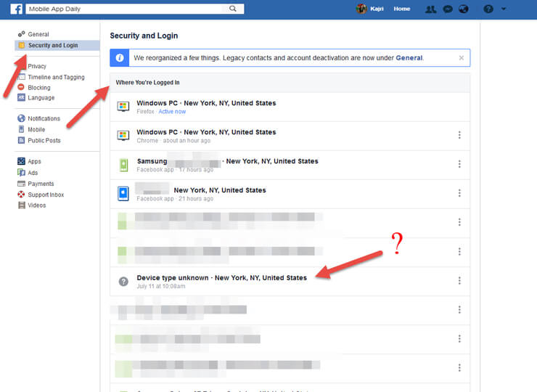Image resolution: width=537 pixels, height=392 pixels.
Task: Click the General gears icon
Action: click(x=21, y=34)
